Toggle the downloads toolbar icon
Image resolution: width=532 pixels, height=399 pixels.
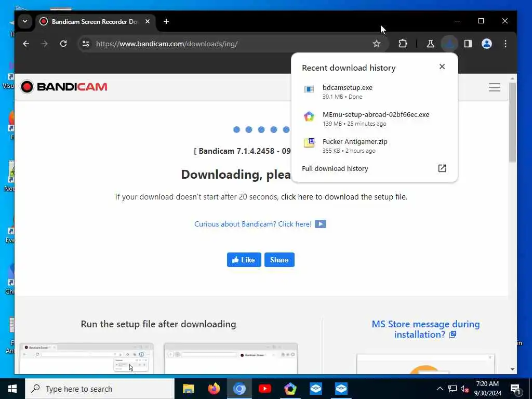449,44
